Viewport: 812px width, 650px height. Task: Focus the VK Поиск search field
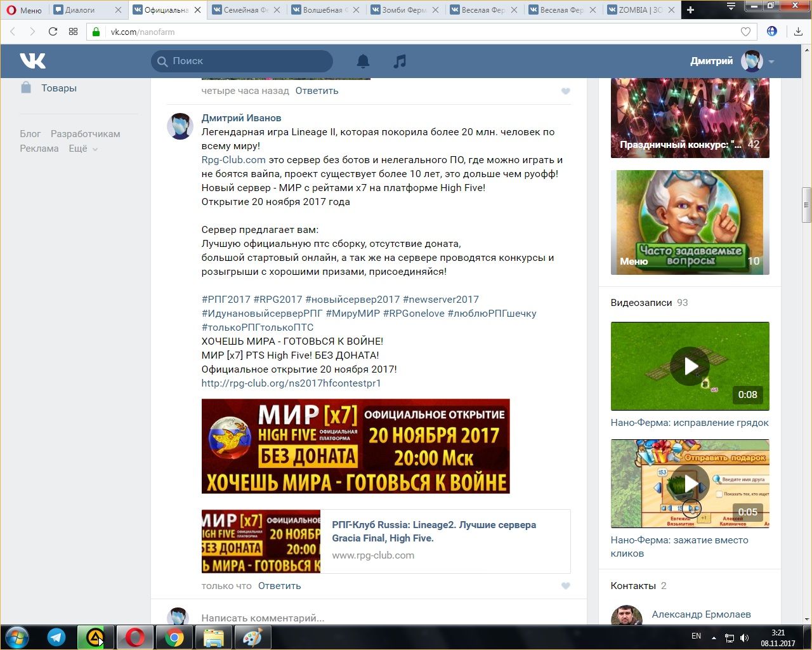tap(242, 61)
